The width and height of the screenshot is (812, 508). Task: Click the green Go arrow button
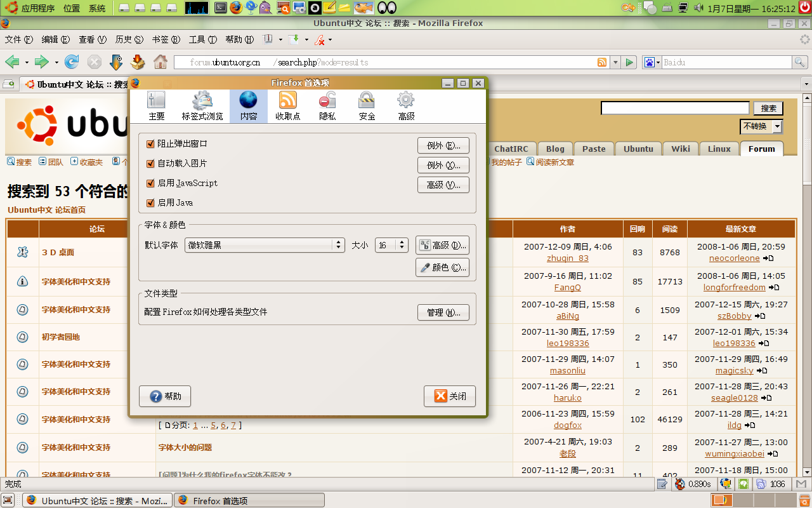click(629, 62)
